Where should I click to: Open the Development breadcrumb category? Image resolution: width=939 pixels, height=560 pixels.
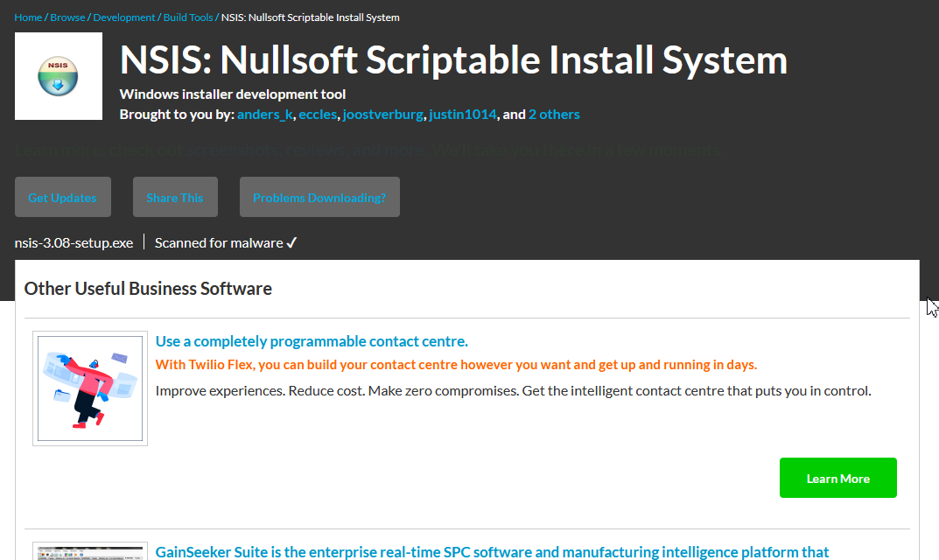tap(124, 17)
